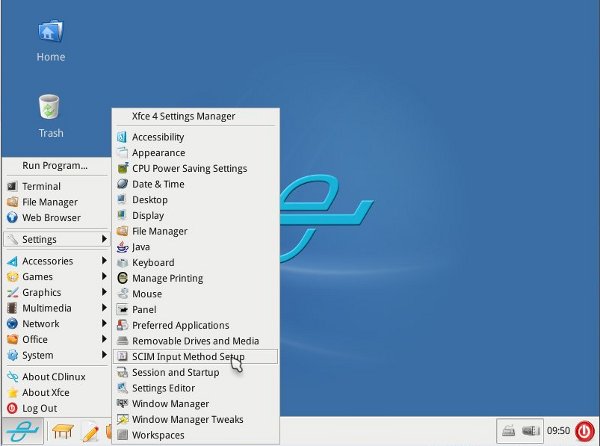The width and height of the screenshot is (600, 446).
Task: Choose Run Program... from the main menu
Action: pos(57,166)
